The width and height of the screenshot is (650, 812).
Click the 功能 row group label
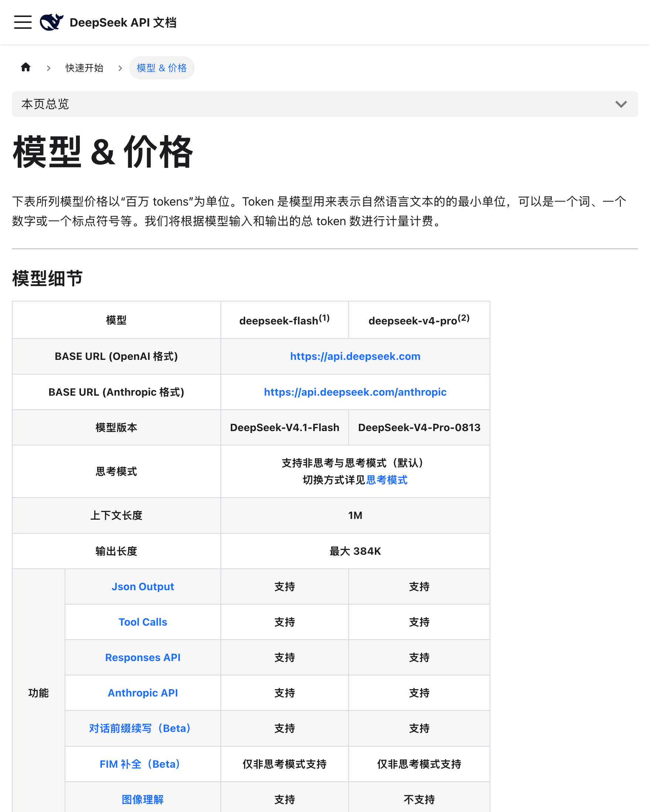(38, 693)
